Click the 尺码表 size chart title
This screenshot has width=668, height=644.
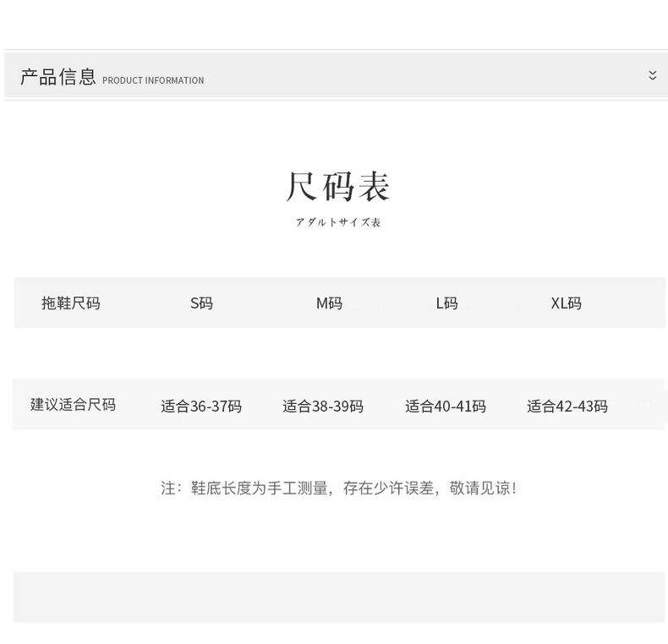coord(337,186)
